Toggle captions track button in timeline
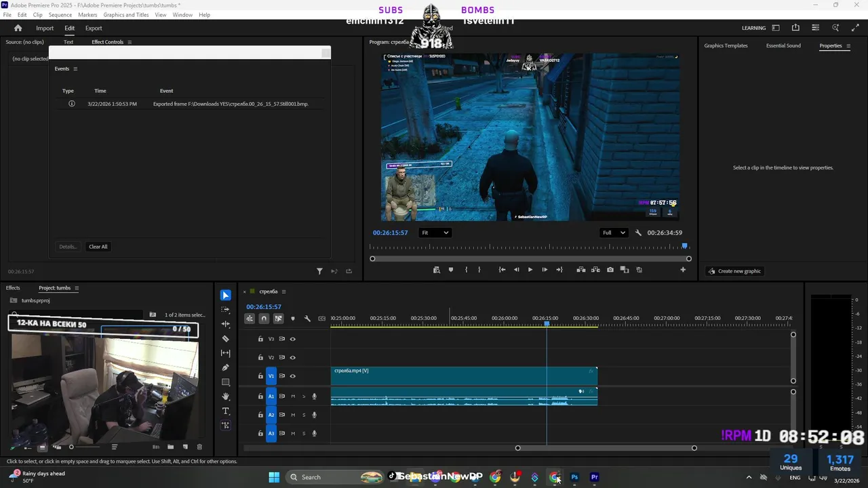Screen dimensions: 868x488 tap(322, 319)
